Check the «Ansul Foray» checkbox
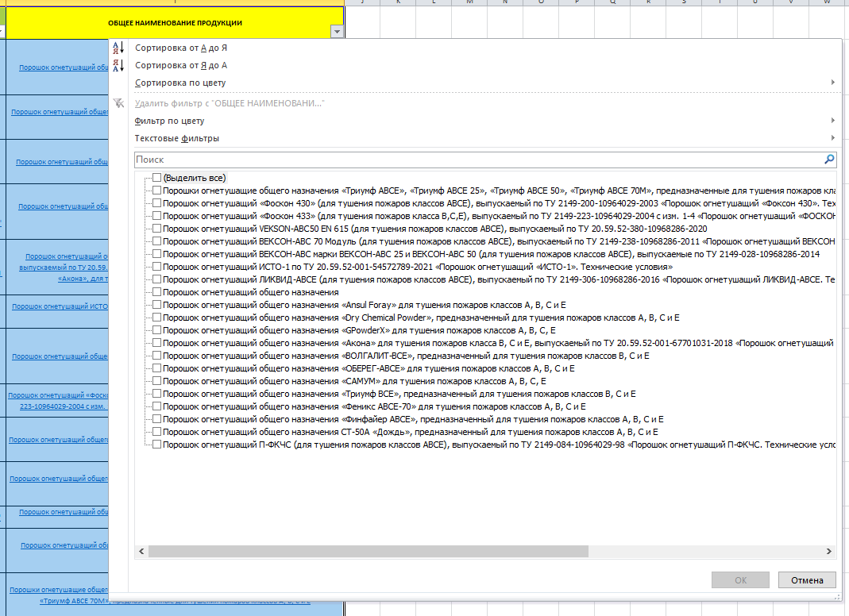This screenshot has width=849, height=616. 156,305
